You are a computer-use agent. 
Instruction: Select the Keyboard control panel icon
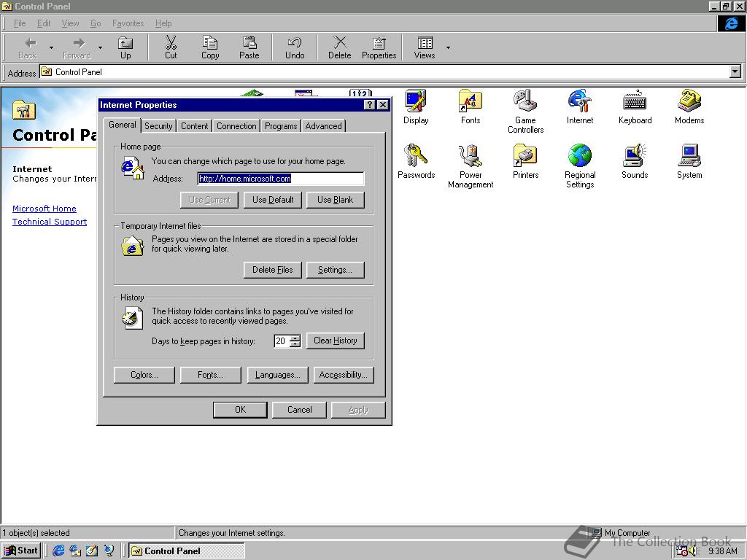click(635, 107)
